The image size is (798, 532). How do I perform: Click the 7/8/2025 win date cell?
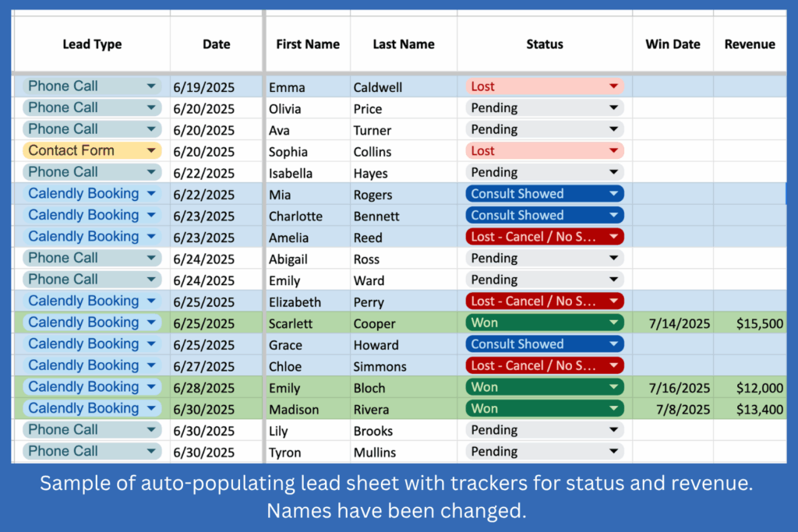(673, 410)
